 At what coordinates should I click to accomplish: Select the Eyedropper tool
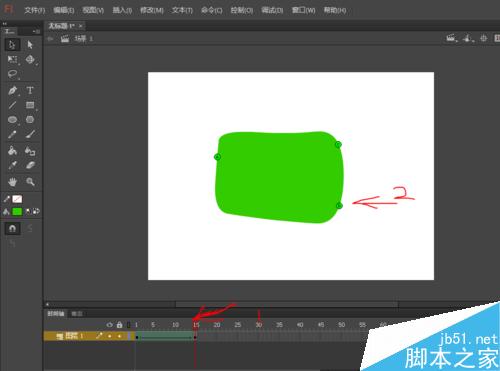coord(12,166)
